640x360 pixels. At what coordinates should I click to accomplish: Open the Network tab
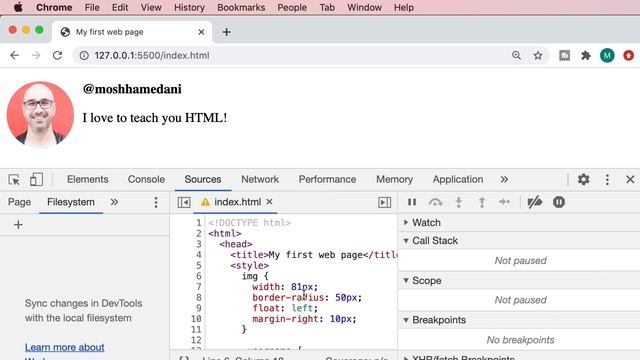(260, 180)
